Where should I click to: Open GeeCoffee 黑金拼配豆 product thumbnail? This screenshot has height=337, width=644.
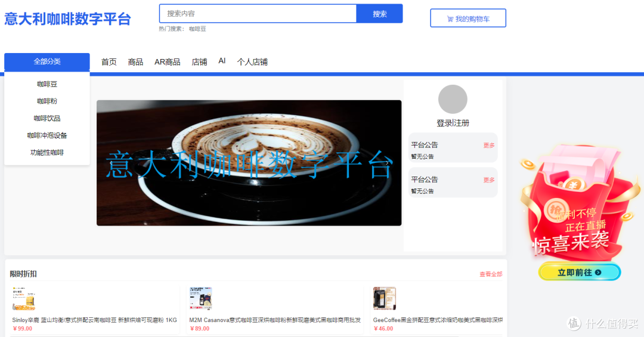(x=385, y=298)
